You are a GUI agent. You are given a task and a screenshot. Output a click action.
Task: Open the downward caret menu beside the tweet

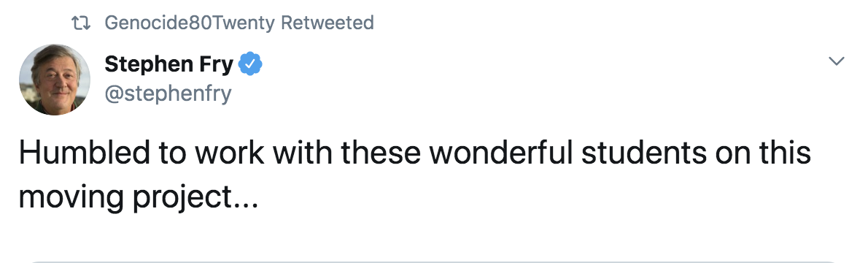click(x=837, y=61)
